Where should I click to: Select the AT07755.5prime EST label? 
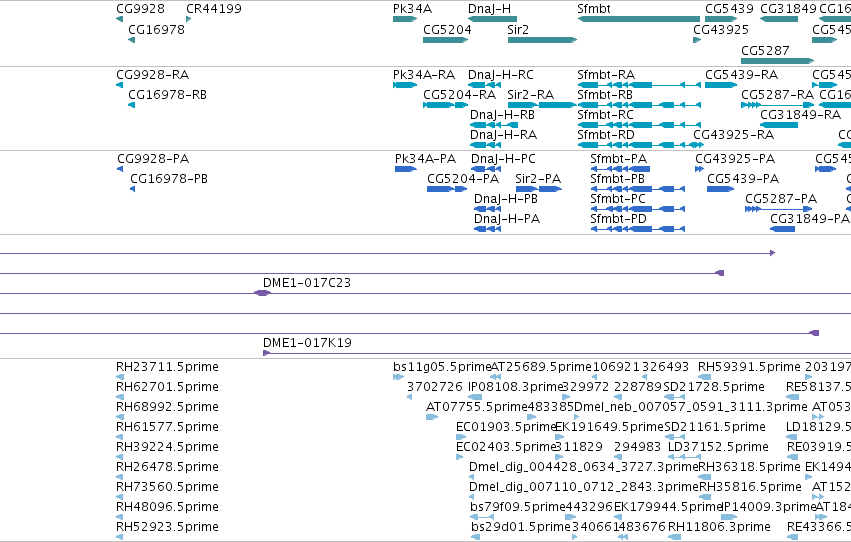coord(477,407)
